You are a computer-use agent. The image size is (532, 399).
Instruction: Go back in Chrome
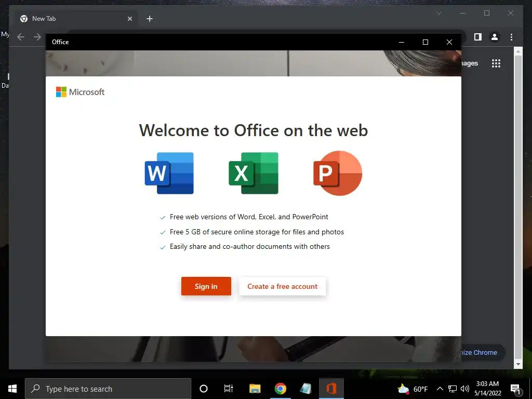[x=21, y=37]
